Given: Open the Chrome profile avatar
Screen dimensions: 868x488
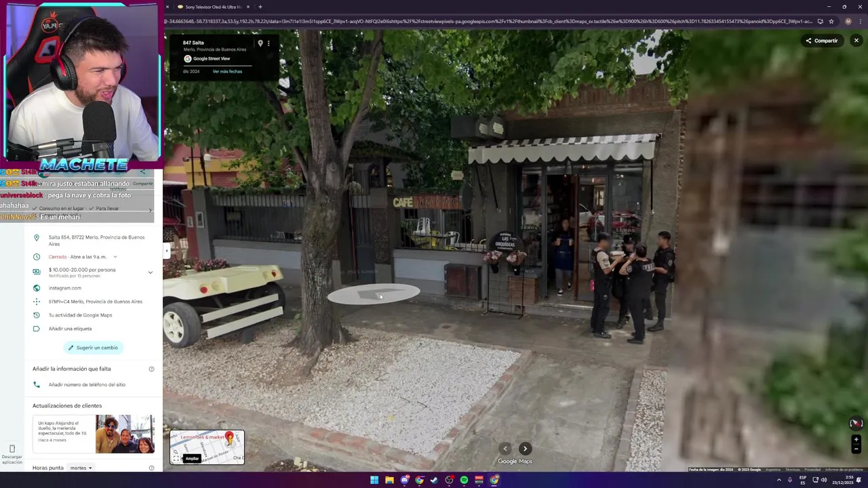Looking at the screenshot, I should pyautogui.click(x=848, y=22).
